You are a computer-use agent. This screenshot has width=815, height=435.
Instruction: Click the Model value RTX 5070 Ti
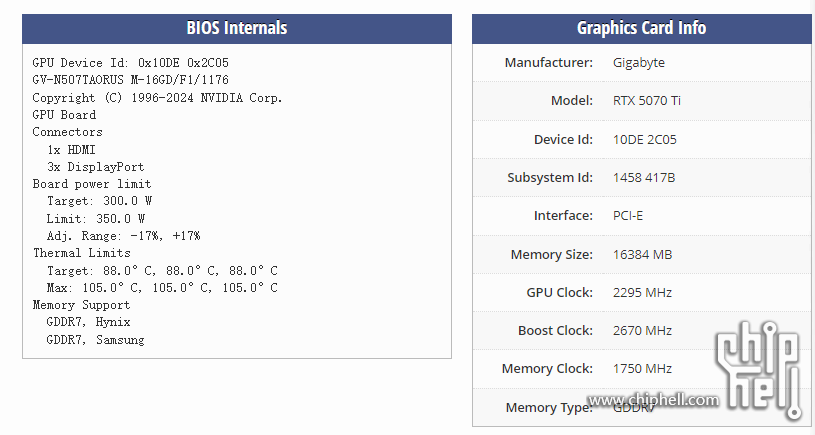(647, 101)
